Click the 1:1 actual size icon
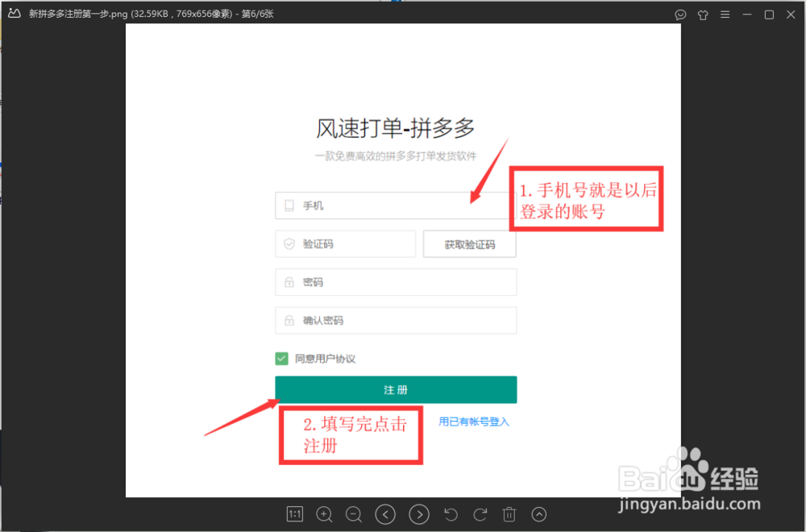 pos(294,514)
